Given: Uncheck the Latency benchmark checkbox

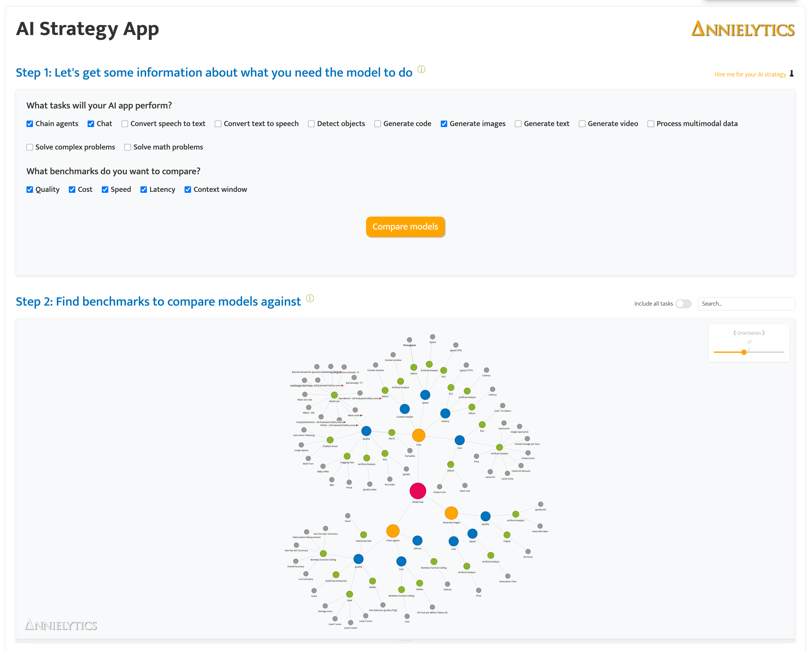Looking at the screenshot, I should [144, 190].
